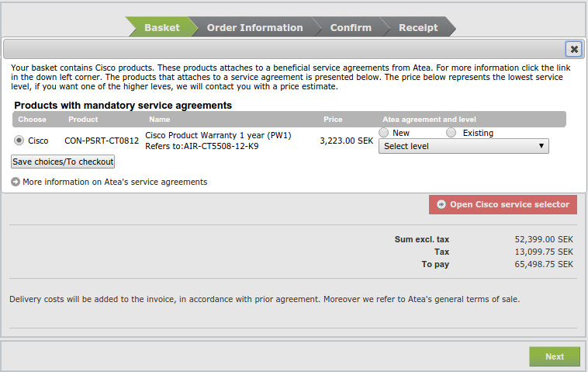Go to the Order Information step
Screen dimensions: 588x372
tap(254, 27)
